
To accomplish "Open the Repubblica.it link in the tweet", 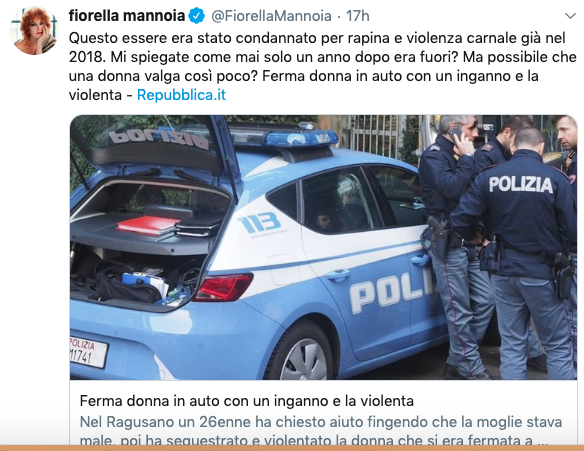I will [x=181, y=95].
